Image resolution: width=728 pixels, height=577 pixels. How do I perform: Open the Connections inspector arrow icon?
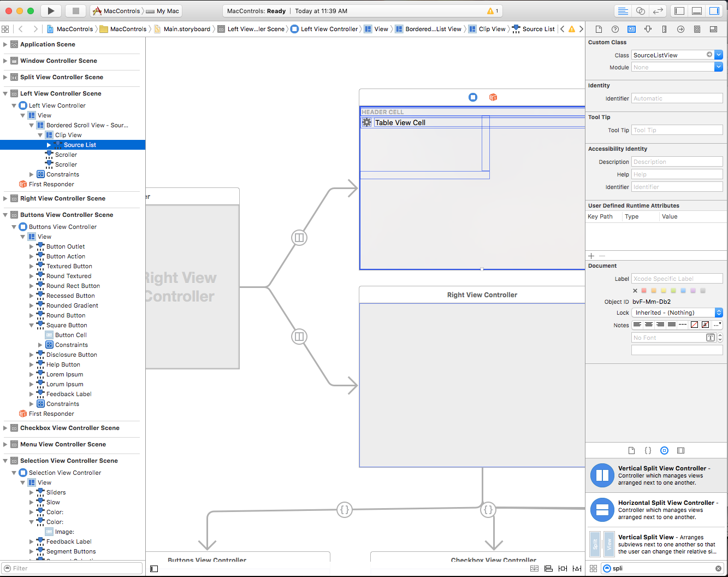(x=680, y=29)
